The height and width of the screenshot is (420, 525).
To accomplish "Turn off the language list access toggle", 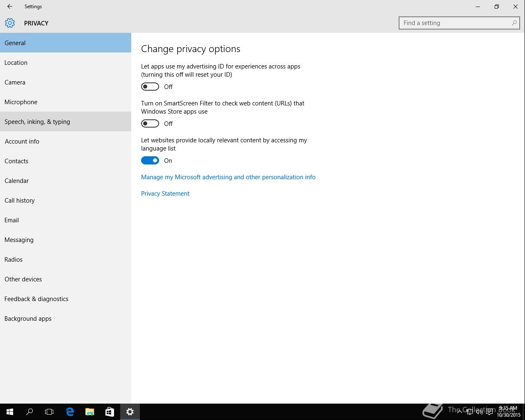I will (x=150, y=160).
